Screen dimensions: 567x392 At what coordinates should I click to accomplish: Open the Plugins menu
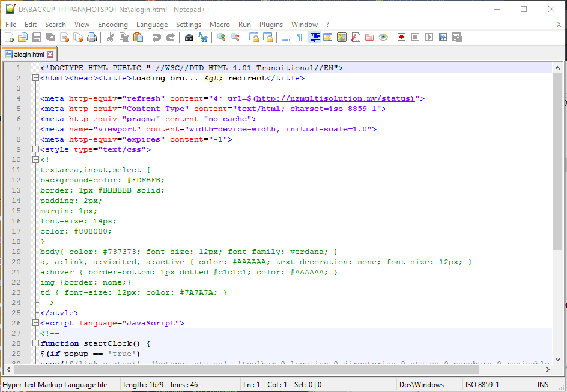coord(271,25)
